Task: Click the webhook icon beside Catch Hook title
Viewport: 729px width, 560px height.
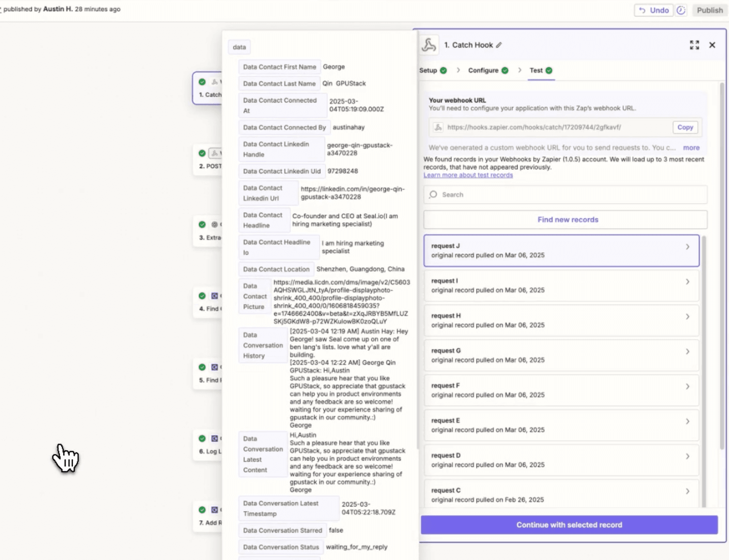Action: (429, 45)
